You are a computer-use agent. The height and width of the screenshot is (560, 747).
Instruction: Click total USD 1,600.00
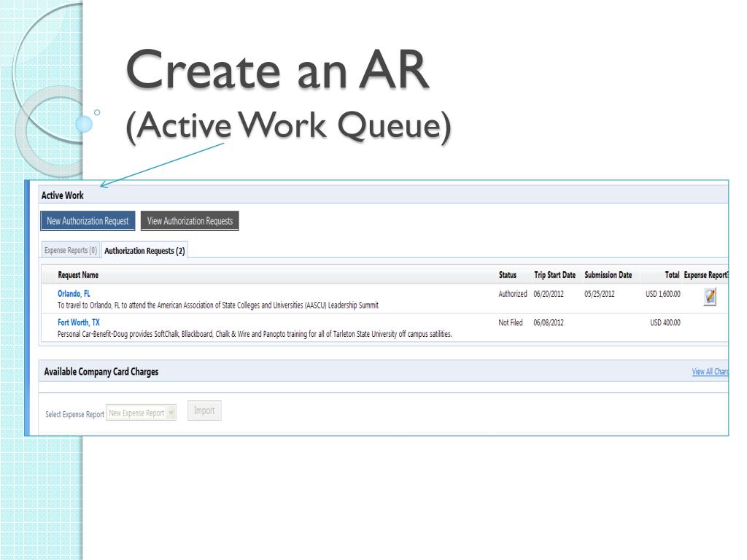click(662, 294)
